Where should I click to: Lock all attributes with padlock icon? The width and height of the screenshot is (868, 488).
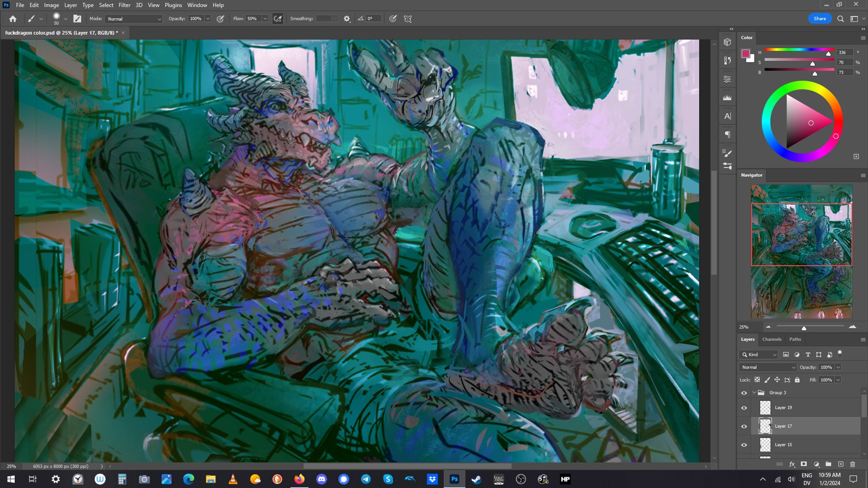(797, 380)
